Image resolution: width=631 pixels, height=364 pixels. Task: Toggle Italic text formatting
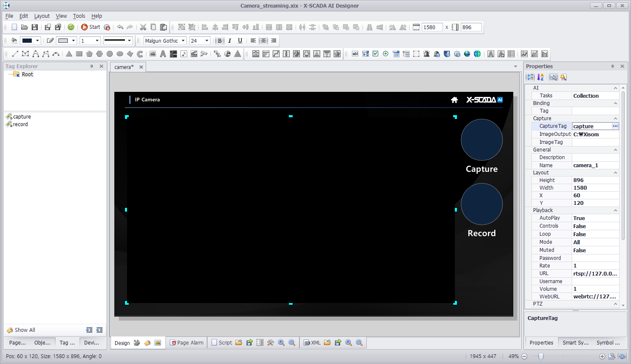(230, 41)
